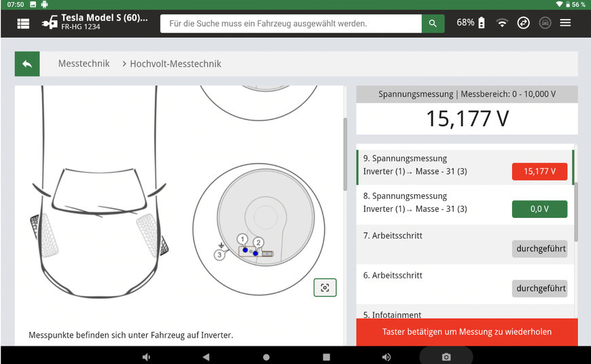Select the 6. Arbeitsschritt row
The image size is (591, 364).
(x=465, y=285)
